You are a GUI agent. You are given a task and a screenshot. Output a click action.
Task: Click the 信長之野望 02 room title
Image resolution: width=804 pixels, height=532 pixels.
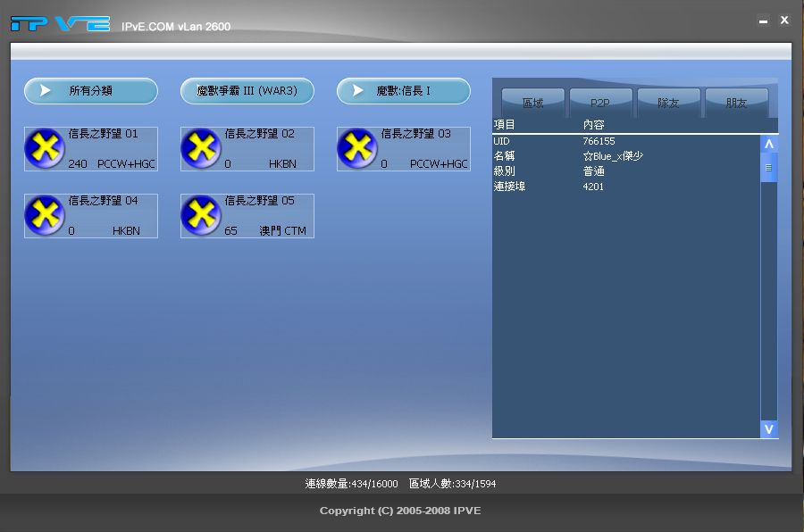[259, 134]
